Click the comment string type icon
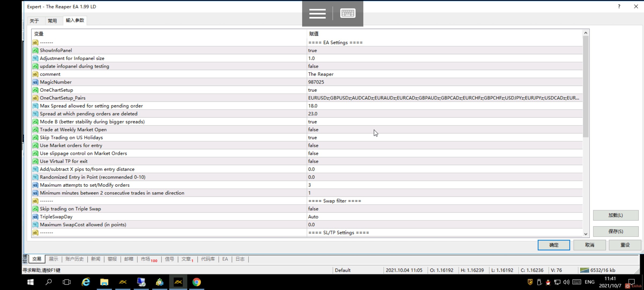644x290 pixels. click(x=35, y=74)
